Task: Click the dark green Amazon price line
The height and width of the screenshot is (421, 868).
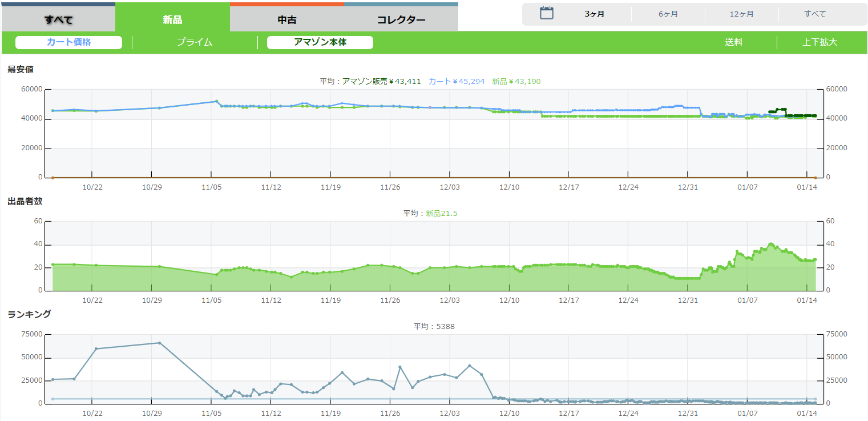Action: [x=799, y=115]
